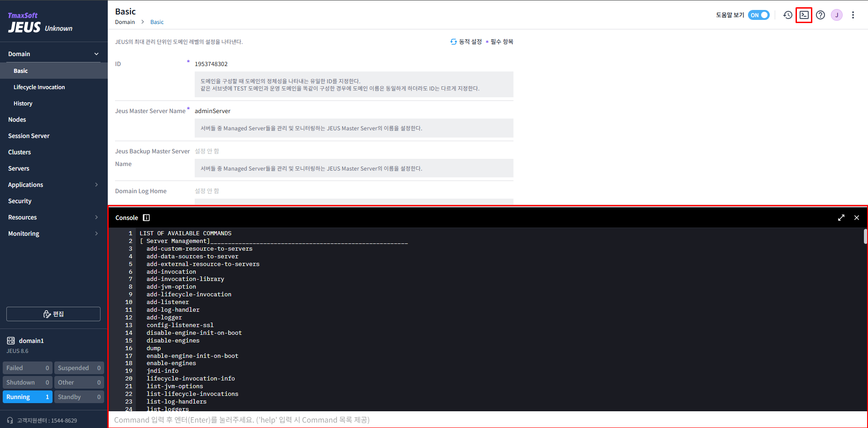
Task: Open Domain via the breadcrumb link
Action: (125, 22)
